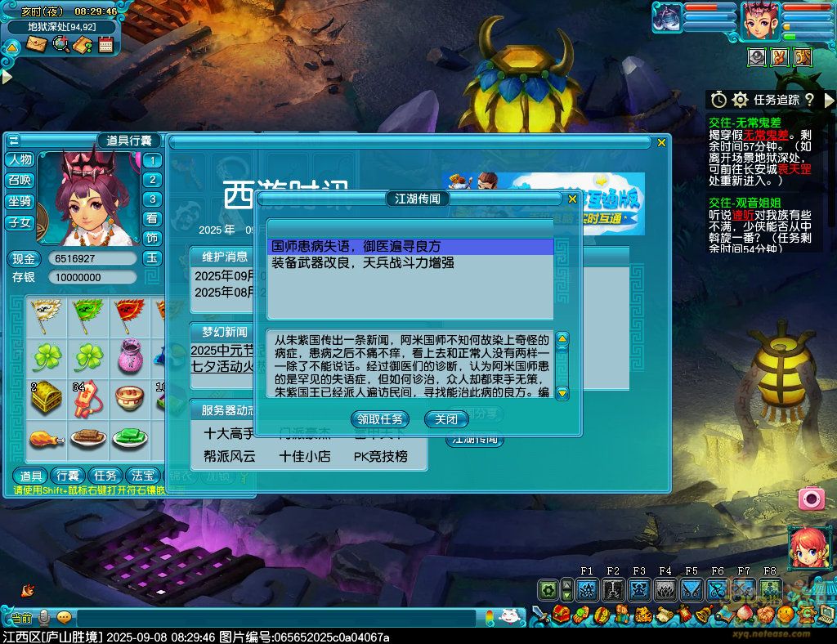Image resolution: width=837 pixels, height=644 pixels.
Task: Toggle the voice microphone in chat bar
Action: [43, 617]
